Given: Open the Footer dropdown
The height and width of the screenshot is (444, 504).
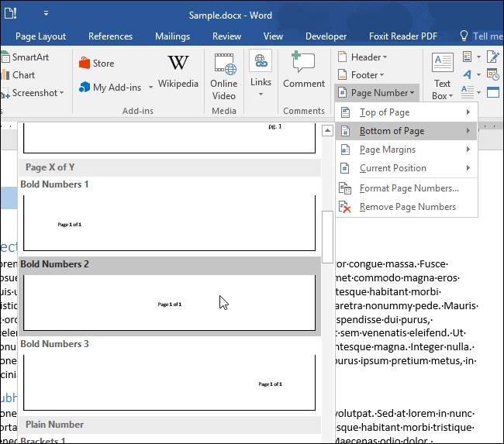Looking at the screenshot, I should 361,75.
